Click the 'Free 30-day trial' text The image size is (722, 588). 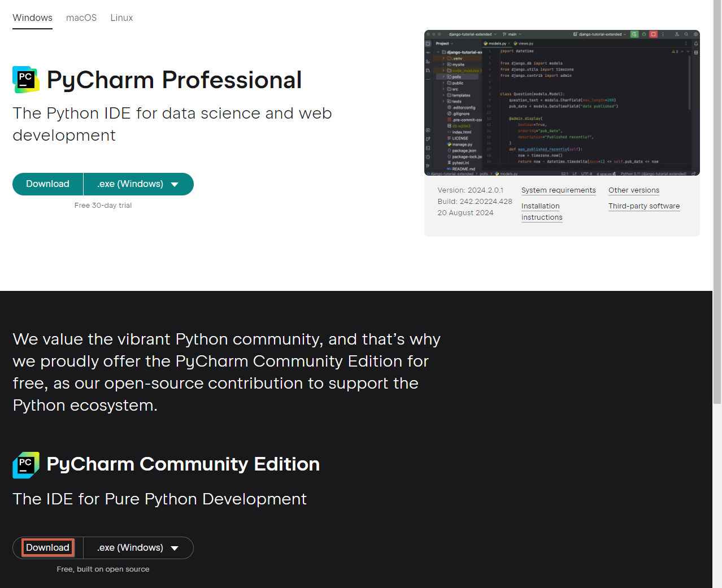tap(103, 206)
